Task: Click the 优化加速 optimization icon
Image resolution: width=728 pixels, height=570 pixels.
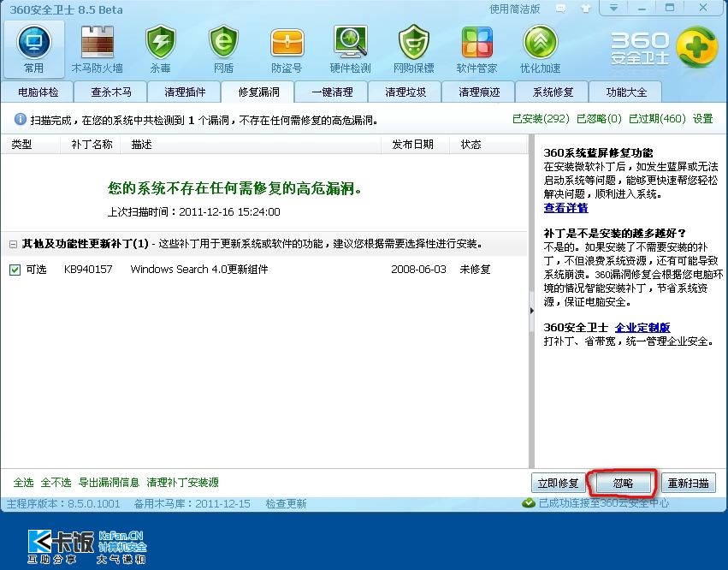Action: 540,48
